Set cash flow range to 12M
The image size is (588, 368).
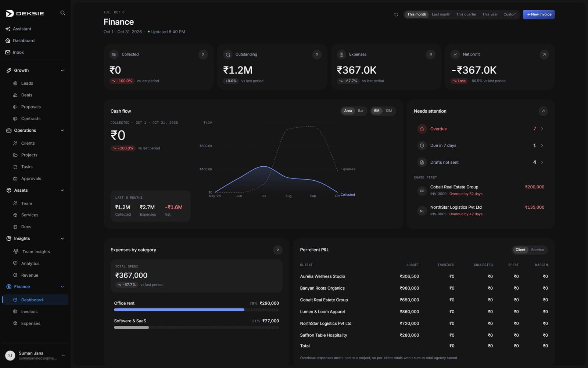tap(388, 111)
